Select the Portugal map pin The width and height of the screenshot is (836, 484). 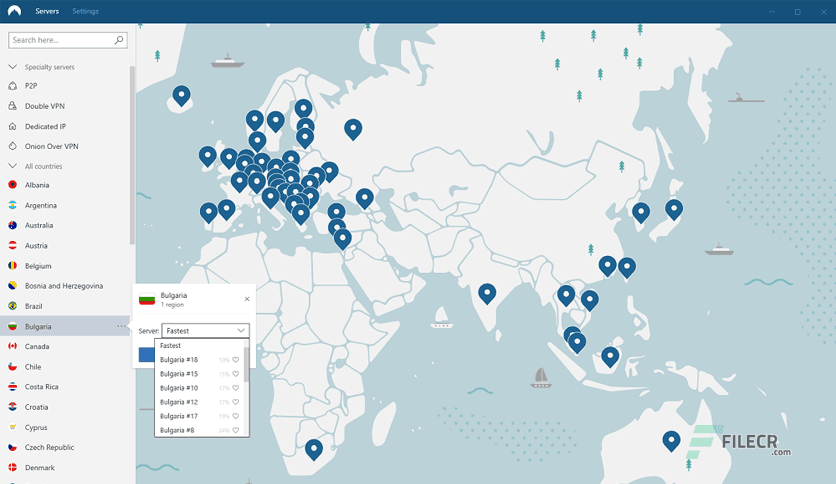pyautogui.click(x=208, y=212)
